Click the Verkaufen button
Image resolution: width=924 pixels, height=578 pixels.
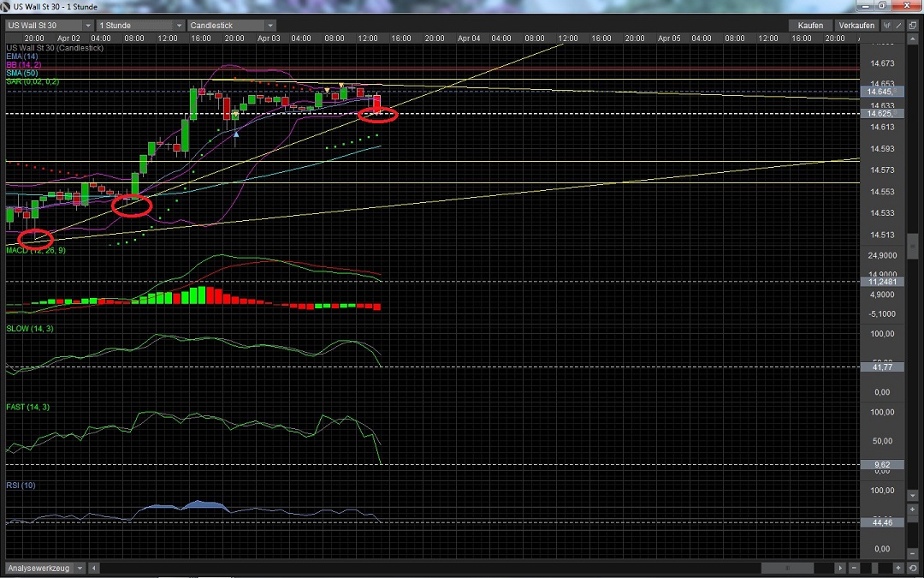[856, 26]
